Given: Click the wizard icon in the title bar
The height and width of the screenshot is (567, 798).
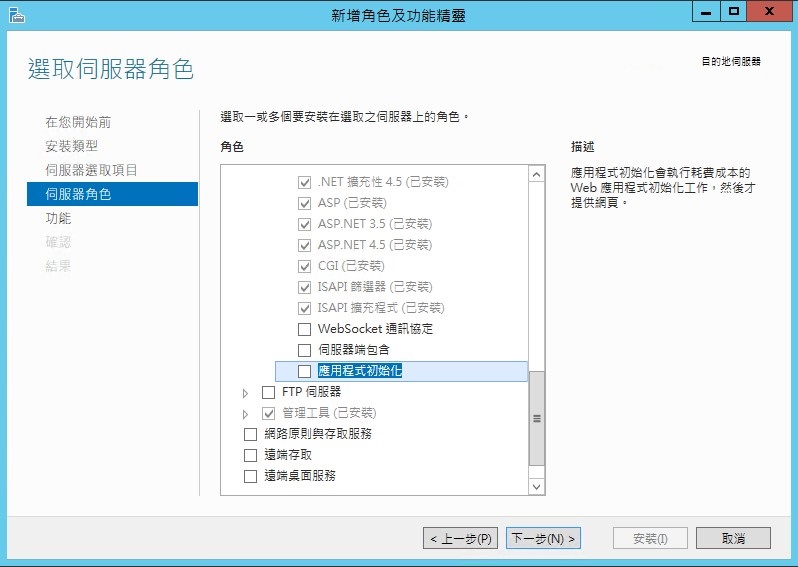Looking at the screenshot, I should coord(16,15).
